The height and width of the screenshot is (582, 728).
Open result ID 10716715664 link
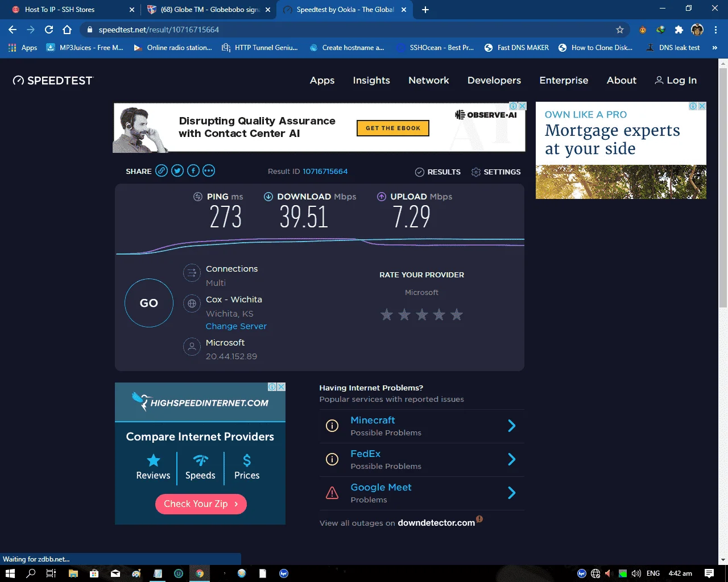click(325, 171)
